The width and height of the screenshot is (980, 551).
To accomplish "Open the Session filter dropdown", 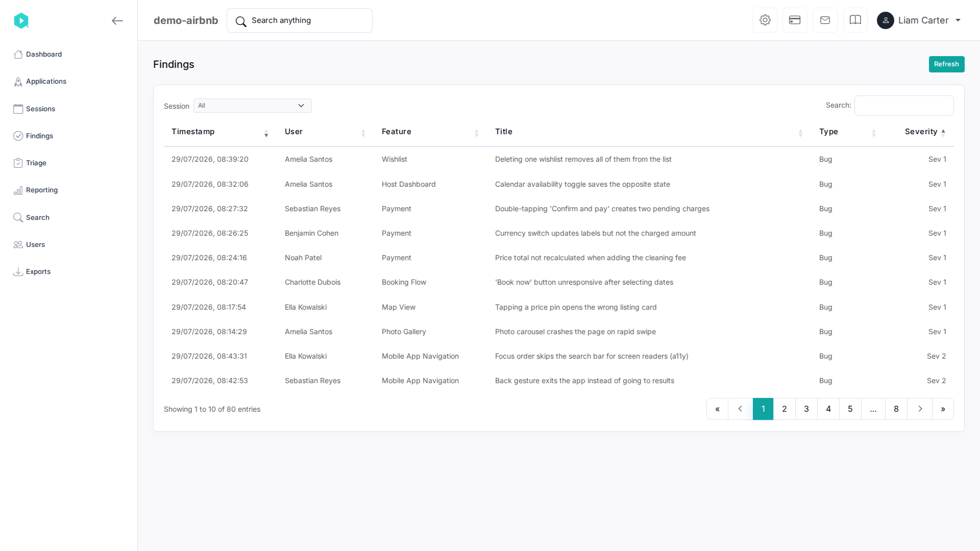I will (x=252, y=106).
